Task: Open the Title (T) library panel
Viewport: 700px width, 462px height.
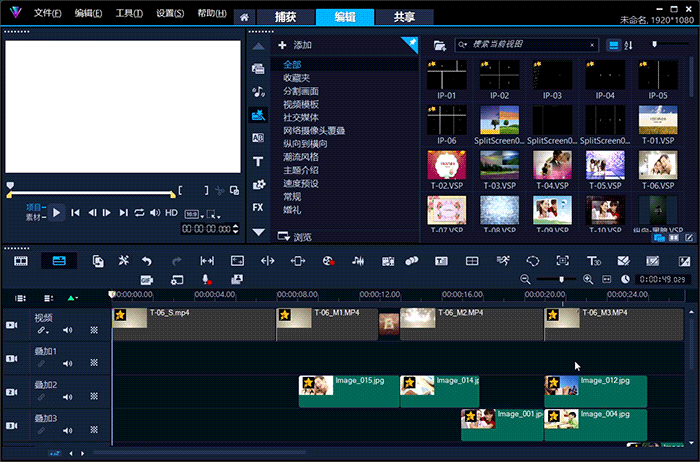Action: (x=258, y=161)
